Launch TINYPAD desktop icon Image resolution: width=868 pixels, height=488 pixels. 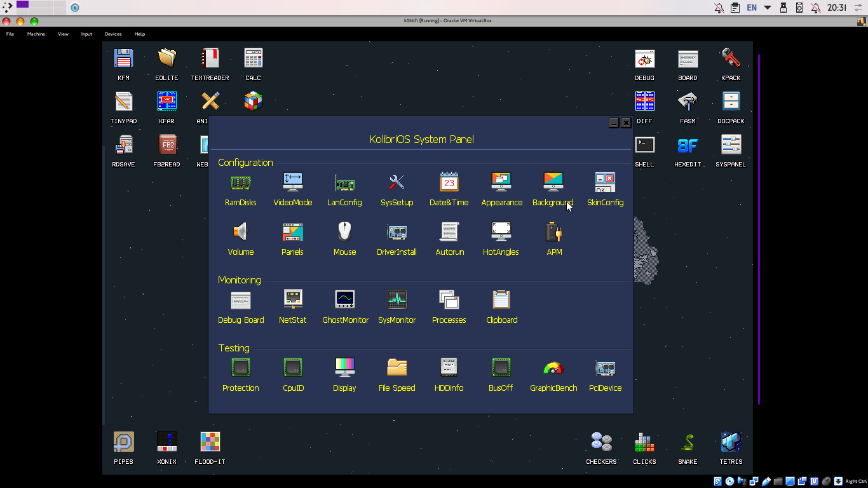[123, 102]
